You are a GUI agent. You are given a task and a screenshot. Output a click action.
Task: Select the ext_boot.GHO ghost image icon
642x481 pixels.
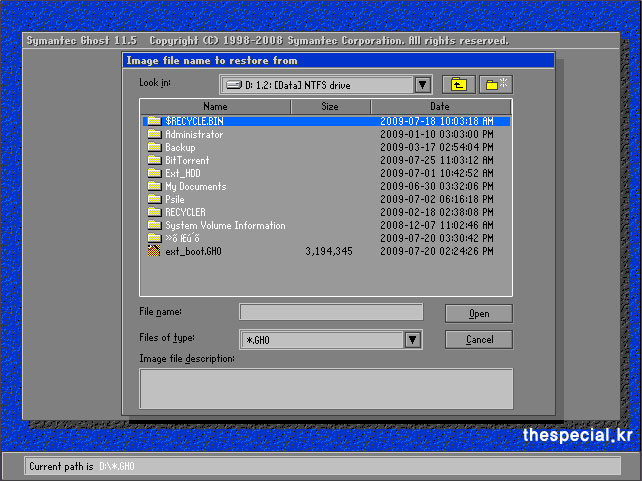click(x=154, y=251)
